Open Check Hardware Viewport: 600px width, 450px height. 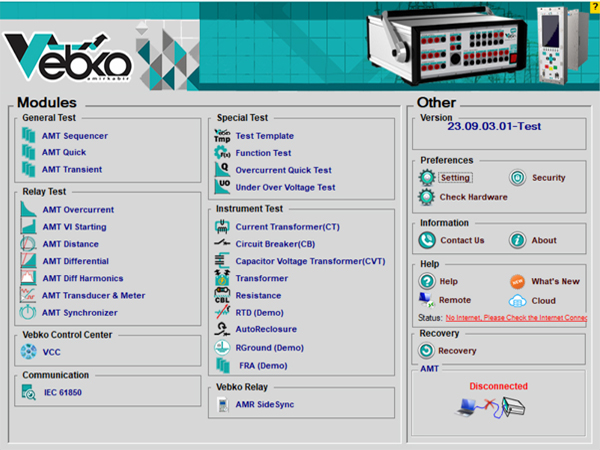[473, 197]
